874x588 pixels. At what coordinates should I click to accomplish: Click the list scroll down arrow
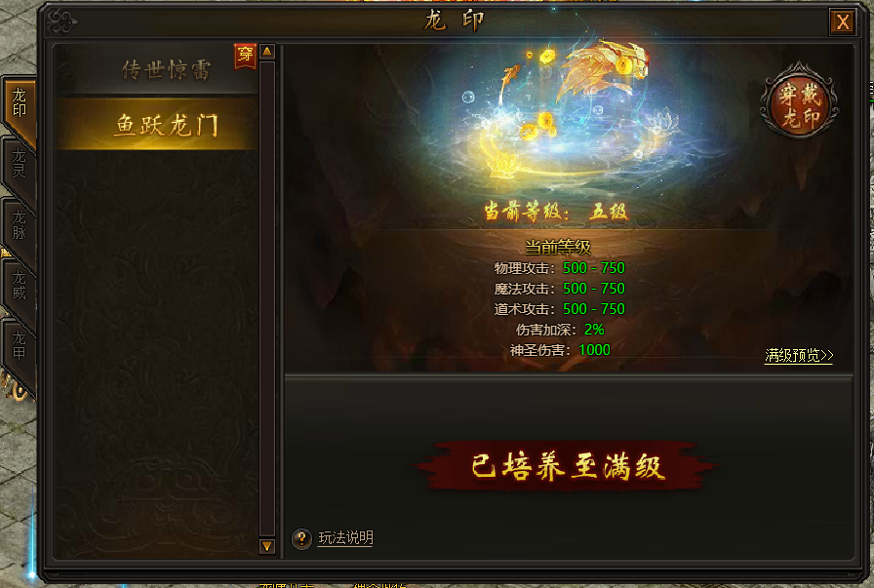(x=267, y=546)
